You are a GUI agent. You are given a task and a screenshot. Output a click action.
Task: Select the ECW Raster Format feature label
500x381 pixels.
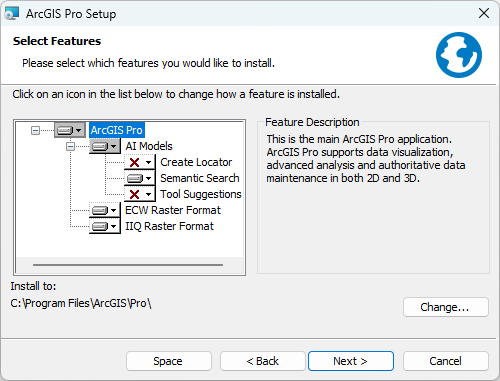point(173,210)
